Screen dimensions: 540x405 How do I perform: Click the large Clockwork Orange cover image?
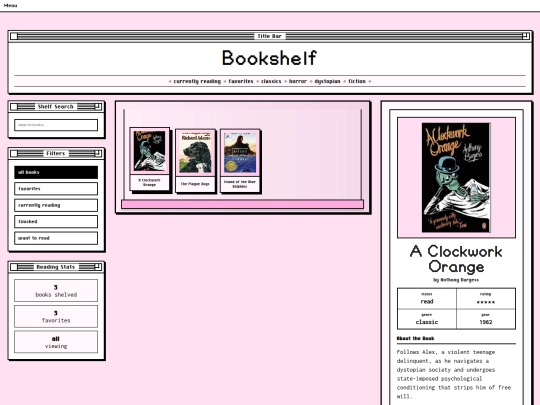click(456, 178)
